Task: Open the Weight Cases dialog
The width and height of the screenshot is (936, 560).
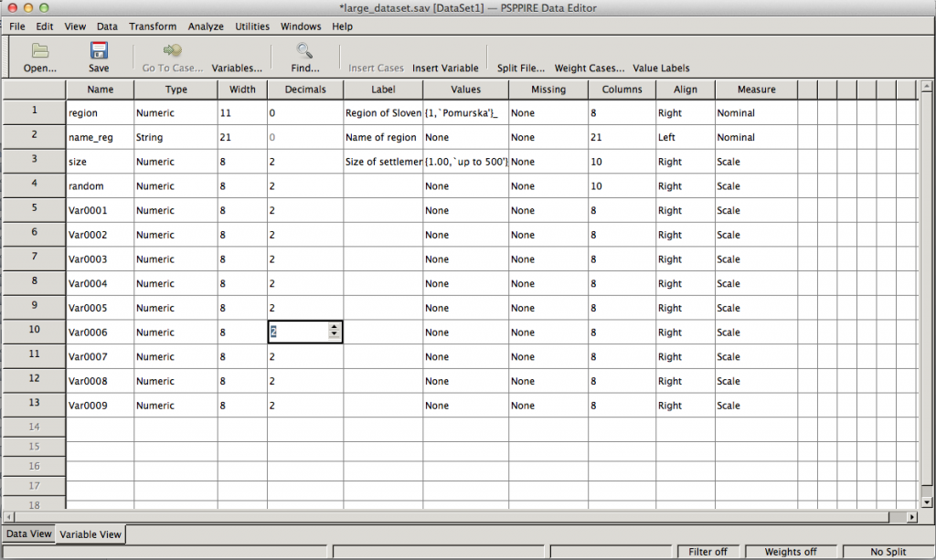Action: [x=590, y=68]
